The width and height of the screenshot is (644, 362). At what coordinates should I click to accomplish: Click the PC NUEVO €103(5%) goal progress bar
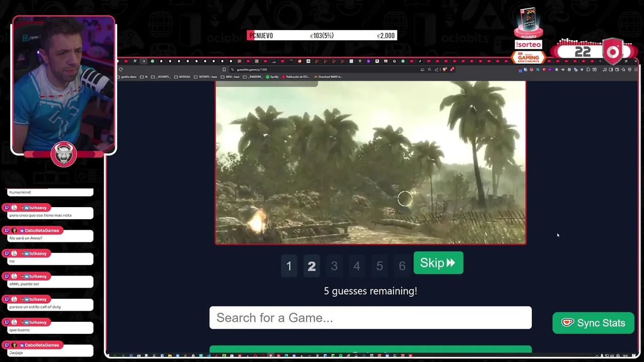[x=322, y=35]
